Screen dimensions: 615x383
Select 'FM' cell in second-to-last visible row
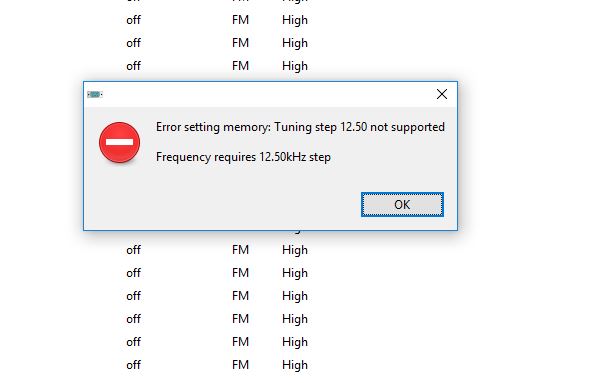click(240, 342)
